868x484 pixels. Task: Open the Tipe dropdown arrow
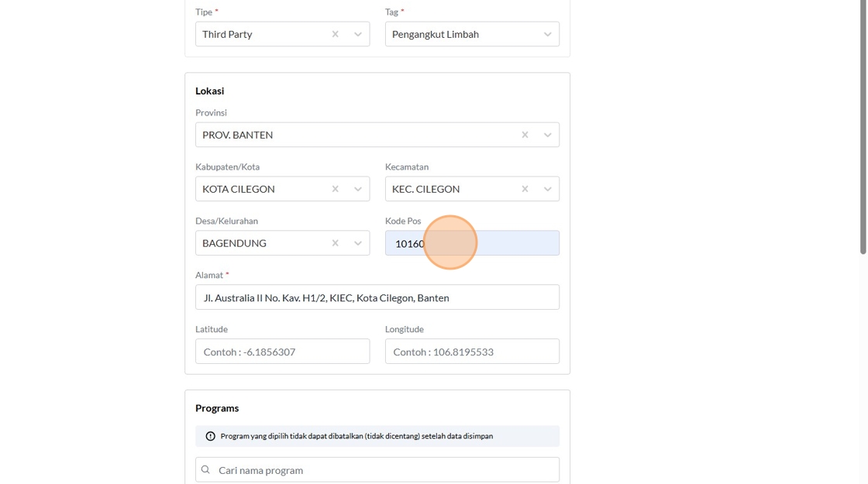tap(358, 34)
